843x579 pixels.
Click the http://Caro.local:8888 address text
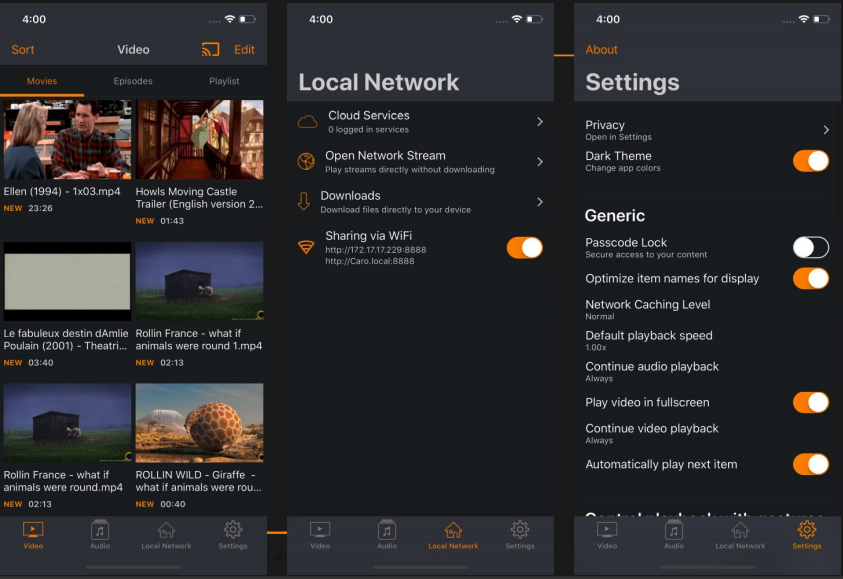[369, 261]
